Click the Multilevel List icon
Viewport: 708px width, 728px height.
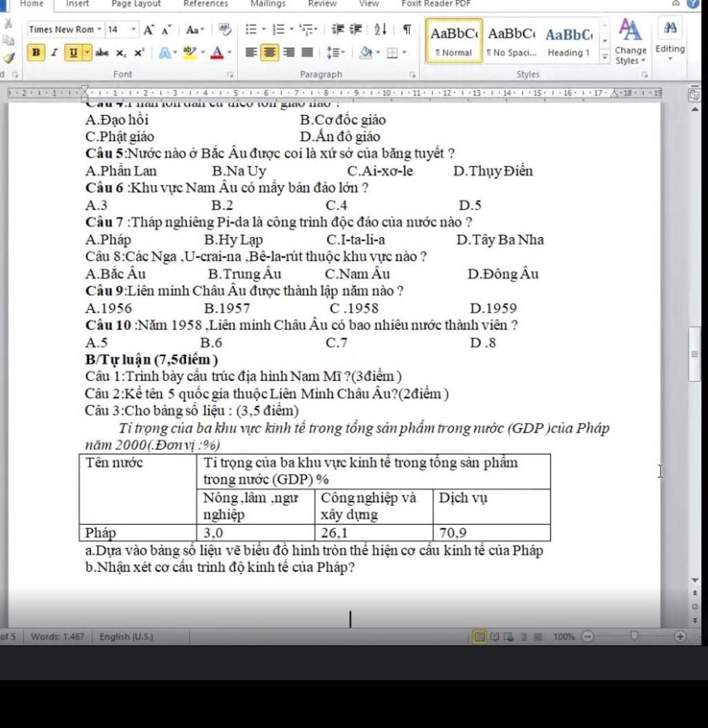pos(306,30)
